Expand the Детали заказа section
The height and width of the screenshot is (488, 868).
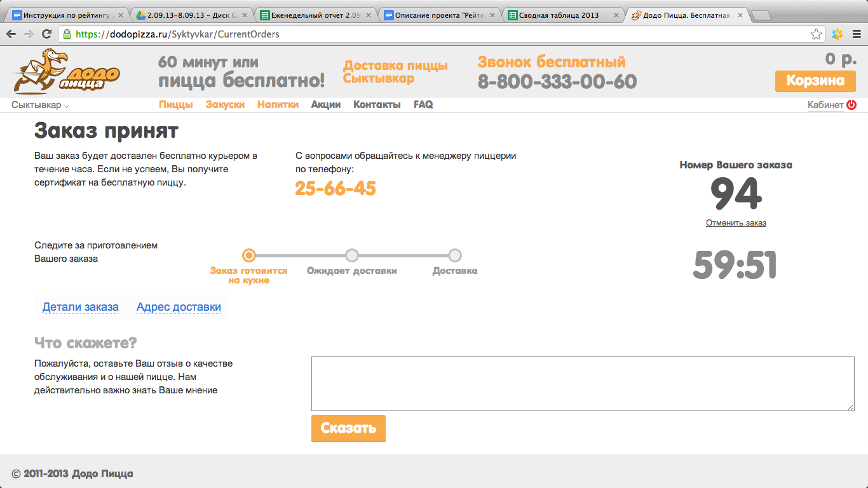point(80,308)
